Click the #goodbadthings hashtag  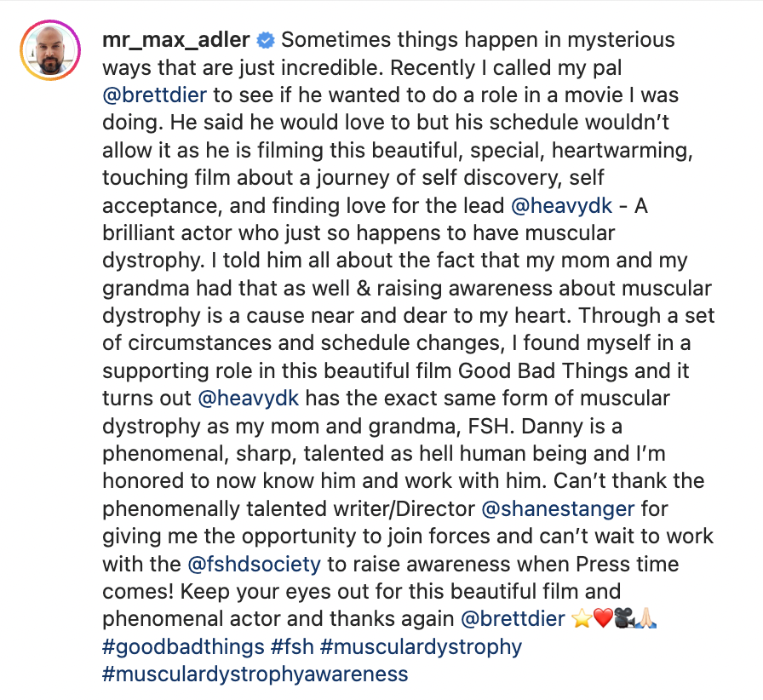[183, 647]
